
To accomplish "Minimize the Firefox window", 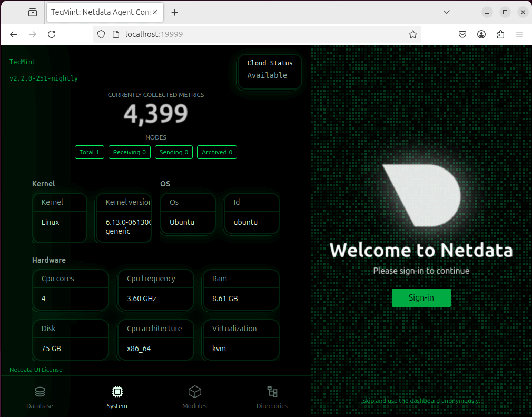I will [x=487, y=12].
